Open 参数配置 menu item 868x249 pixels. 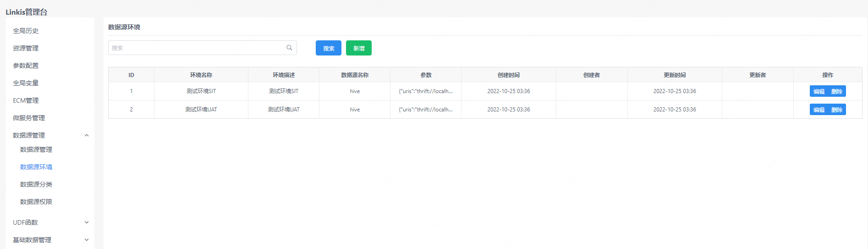point(26,66)
